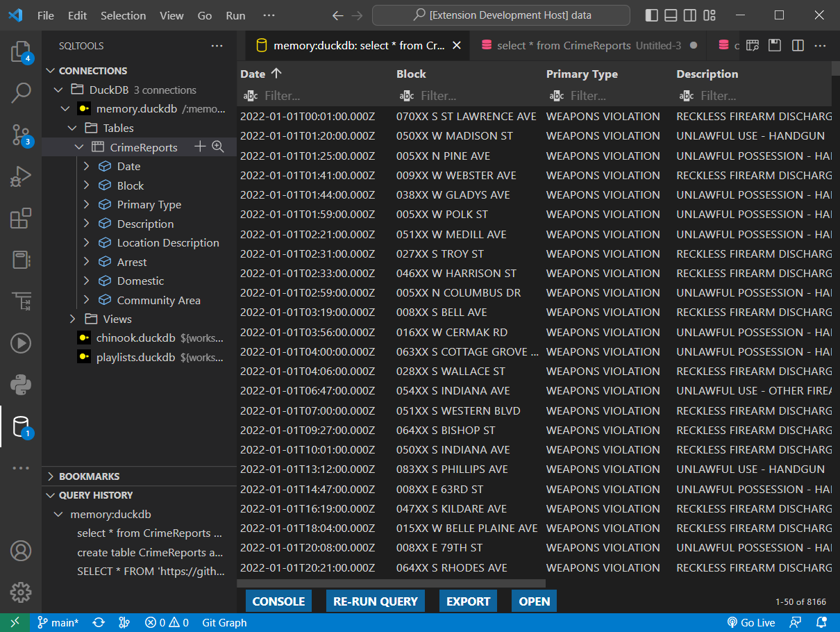Expand the Location Description column node
The image size is (840, 632).
(x=86, y=242)
